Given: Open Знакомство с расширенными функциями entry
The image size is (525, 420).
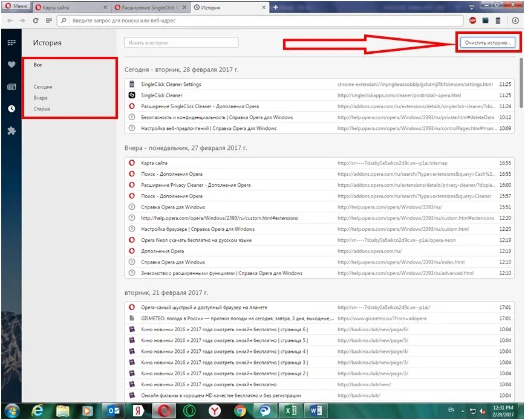Looking at the screenshot, I should tap(319, 273).
